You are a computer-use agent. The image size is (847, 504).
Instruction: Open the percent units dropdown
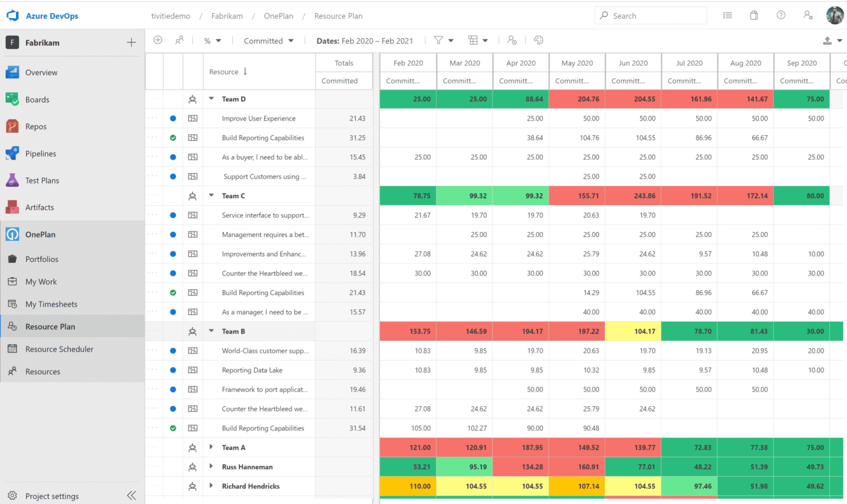[212, 41]
